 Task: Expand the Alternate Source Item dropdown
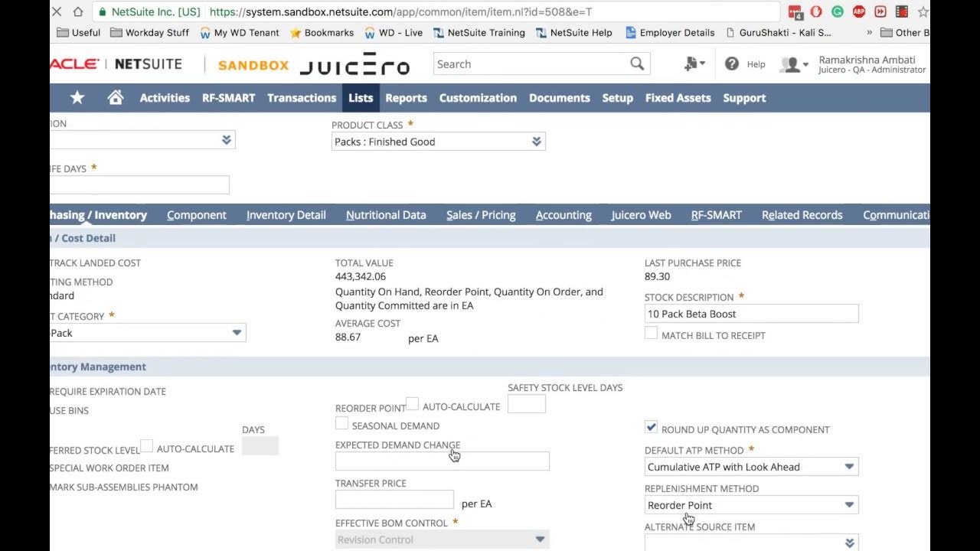[751, 543]
